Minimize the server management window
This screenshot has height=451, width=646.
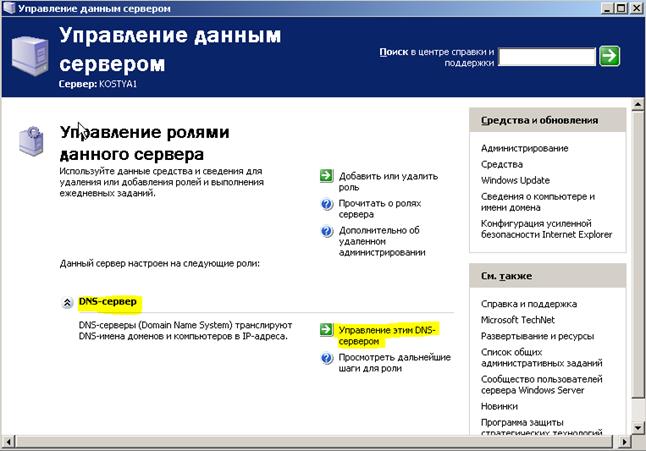click(606, 8)
